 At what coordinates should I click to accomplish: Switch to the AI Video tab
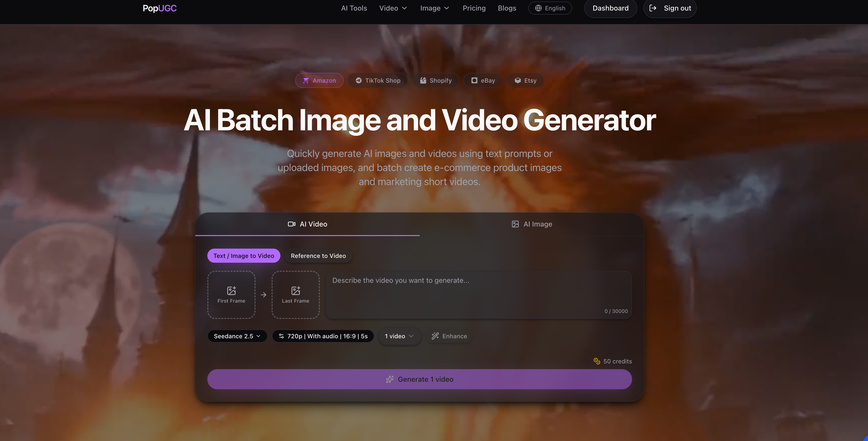307,224
